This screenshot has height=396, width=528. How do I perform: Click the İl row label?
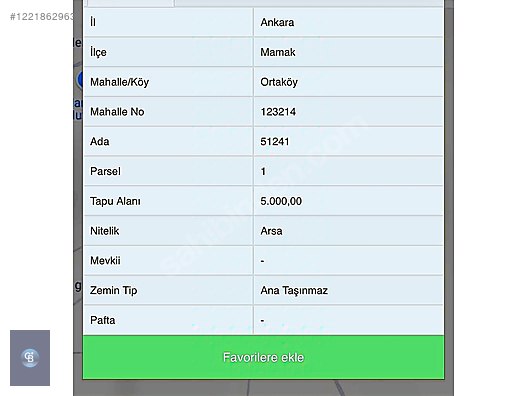click(x=93, y=22)
